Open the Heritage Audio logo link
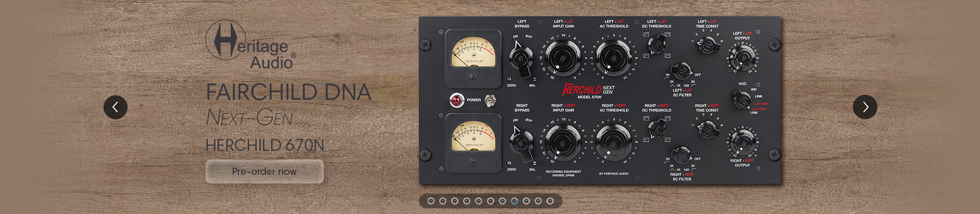Screen dimensions: 980x214 coord(251,45)
